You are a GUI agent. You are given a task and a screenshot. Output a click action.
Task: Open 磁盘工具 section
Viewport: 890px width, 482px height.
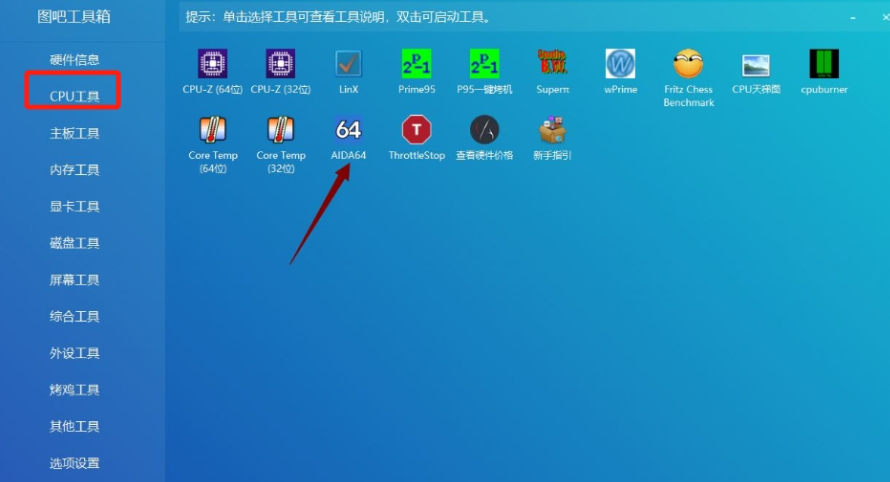(x=74, y=243)
